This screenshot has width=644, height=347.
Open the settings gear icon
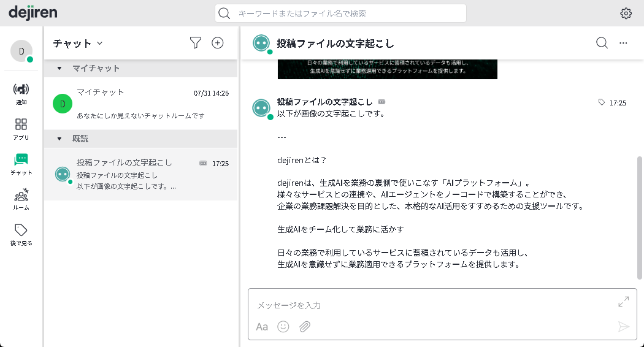tap(626, 13)
